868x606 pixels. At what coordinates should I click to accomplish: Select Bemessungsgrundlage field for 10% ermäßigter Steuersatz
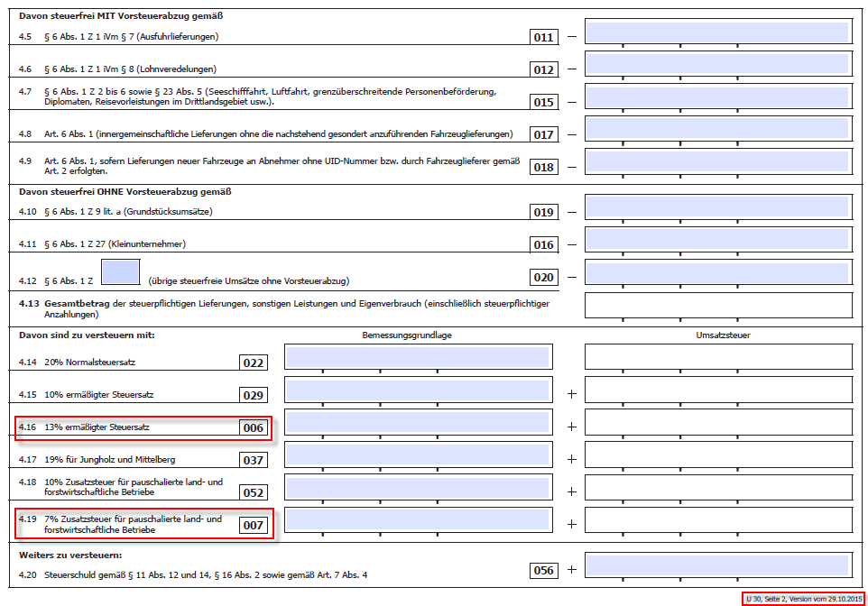click(x=418, y=390)
